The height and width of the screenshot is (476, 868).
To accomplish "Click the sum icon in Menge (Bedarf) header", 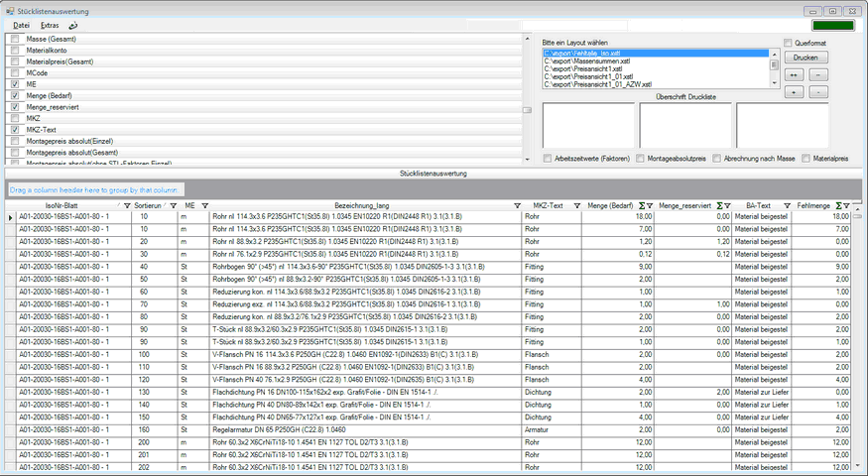I will point(641,205).
